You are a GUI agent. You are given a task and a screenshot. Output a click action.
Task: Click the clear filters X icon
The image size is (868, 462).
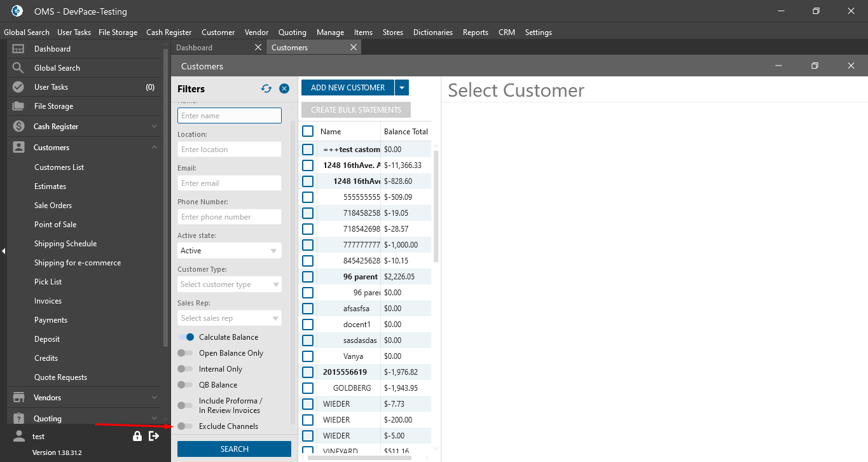tap(284, 89)
